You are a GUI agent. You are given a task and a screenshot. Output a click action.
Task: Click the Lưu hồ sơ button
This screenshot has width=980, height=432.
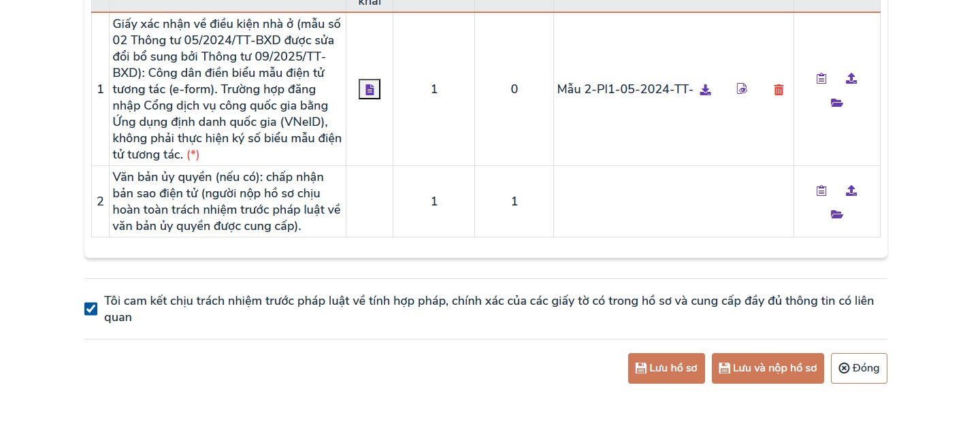coord(666,368)
